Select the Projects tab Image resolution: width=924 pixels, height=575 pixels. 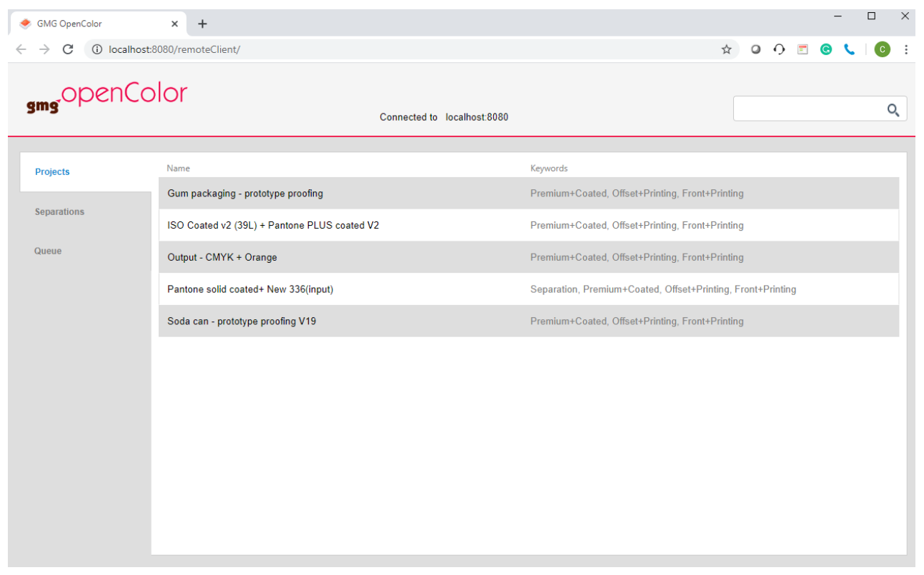click(x=86, y=172)
